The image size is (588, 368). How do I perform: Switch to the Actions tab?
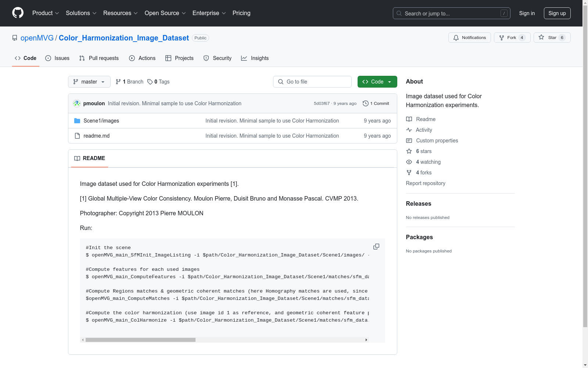coord(142,58)
